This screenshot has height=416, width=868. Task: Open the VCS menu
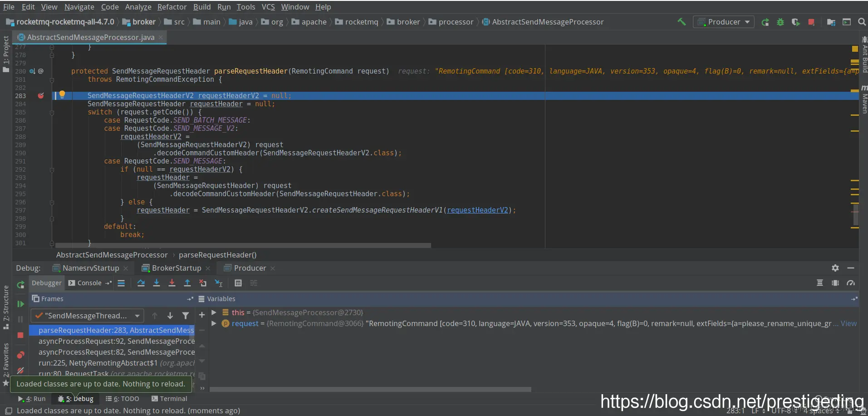268,7
